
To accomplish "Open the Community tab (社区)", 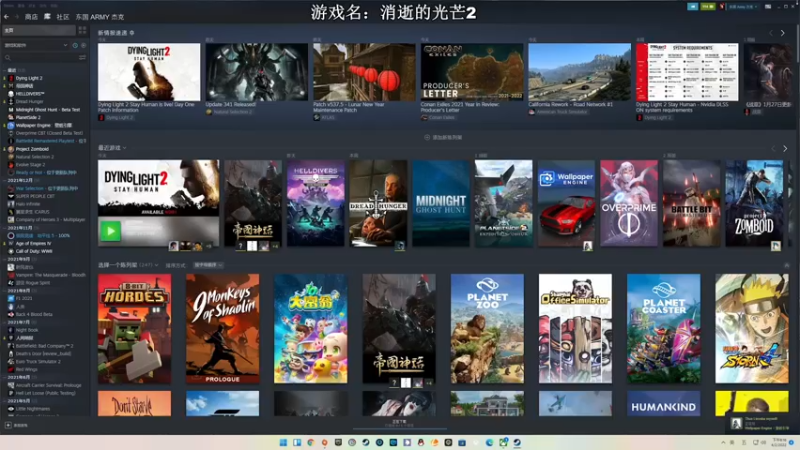I will 63,17.
